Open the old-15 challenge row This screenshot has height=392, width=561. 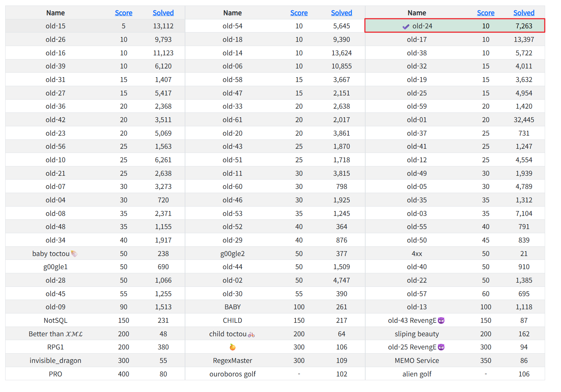tap(55, 26)
